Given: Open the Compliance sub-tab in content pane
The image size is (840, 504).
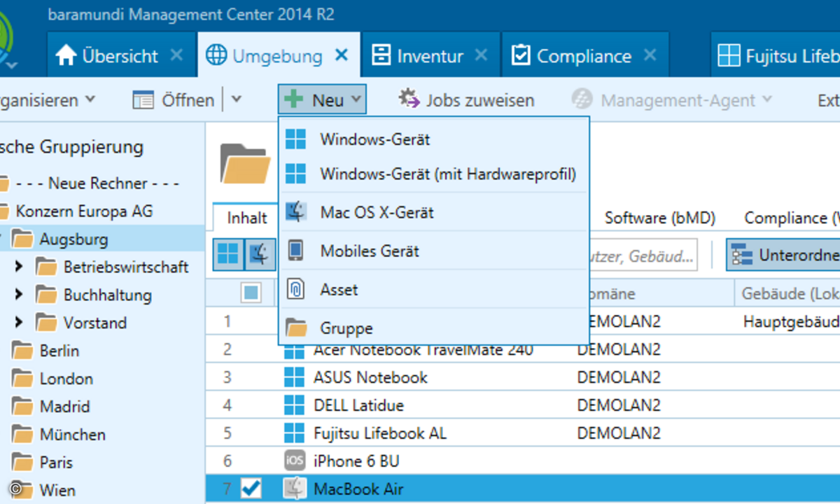Looking at the screenshot, I should click(x=791, y=218).
